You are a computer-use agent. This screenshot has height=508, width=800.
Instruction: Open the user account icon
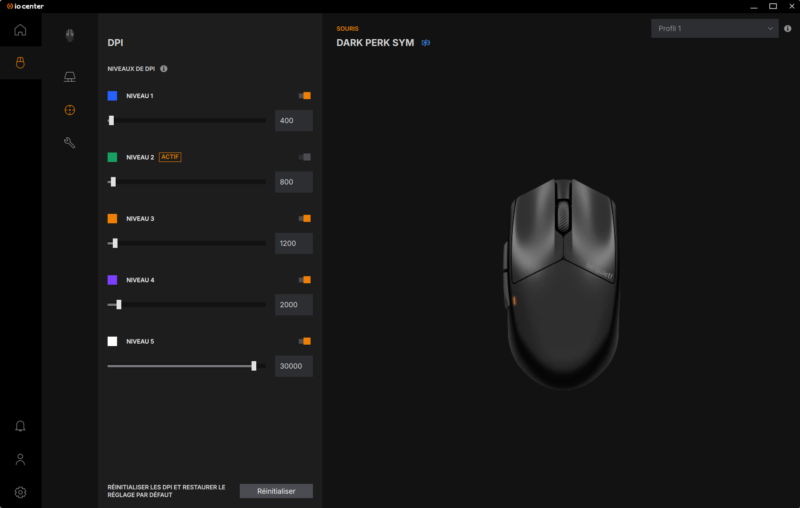click(20, 459)
